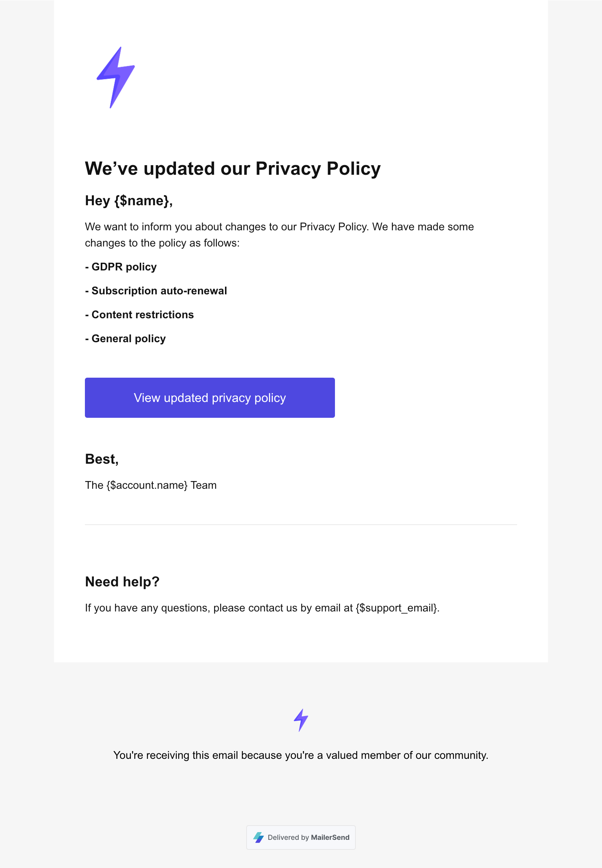Screen dimensions: 602x868
Task: Click the words "If you have any questions"
Action: [147, 608]
